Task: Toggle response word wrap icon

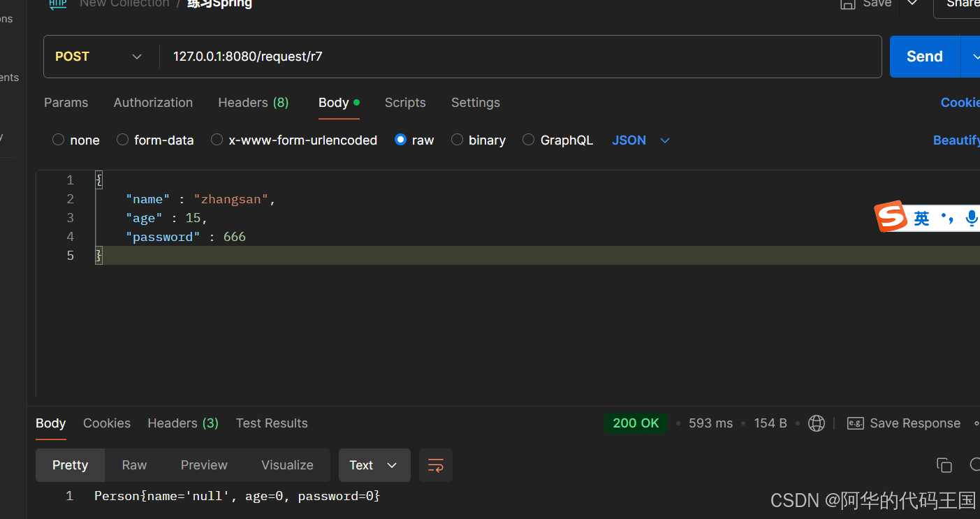Action: [x=436, y=465]
